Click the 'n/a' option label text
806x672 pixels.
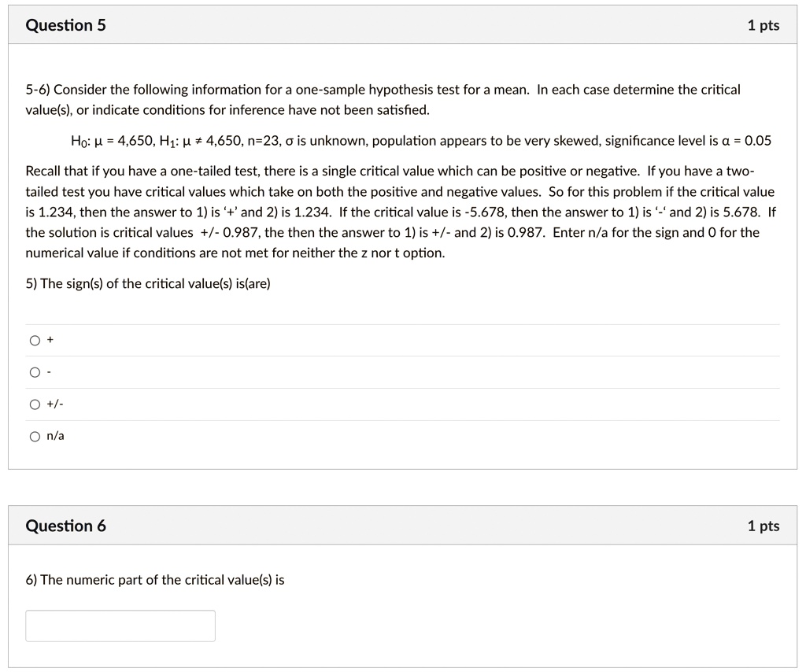click(54, 435)
